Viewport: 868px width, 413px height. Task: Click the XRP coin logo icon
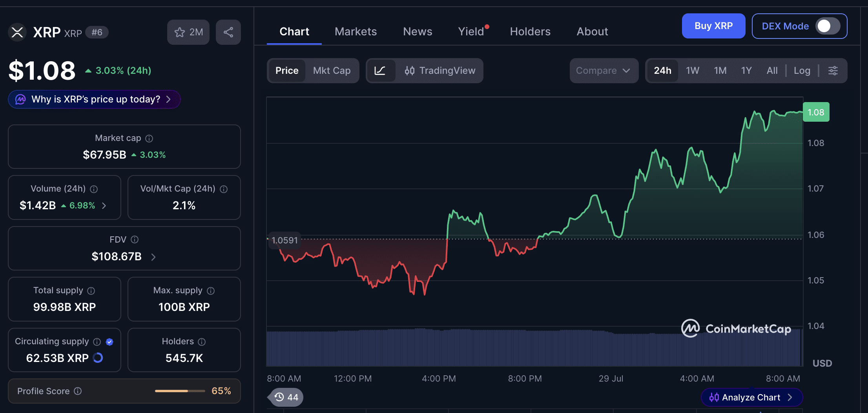point(17,32)
